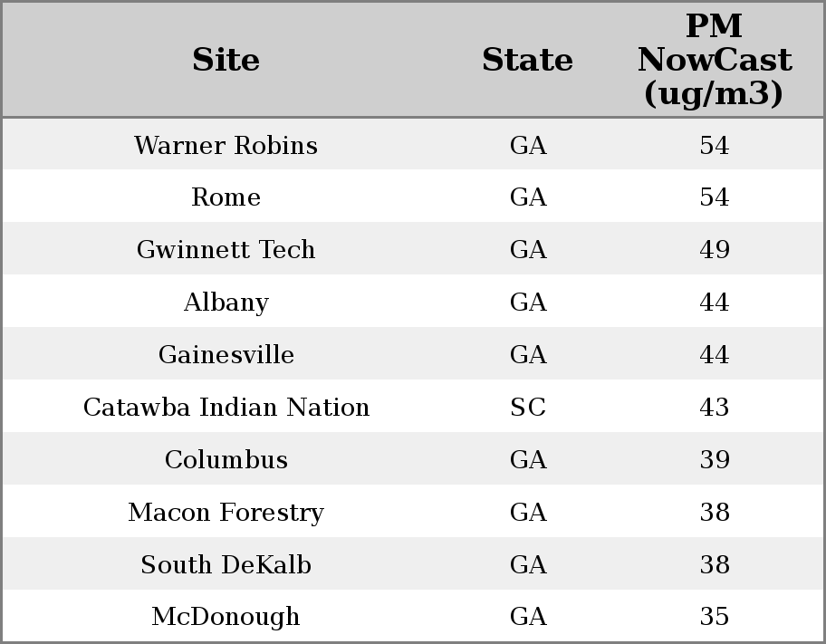
Task: Click the SC state cell
Action: [x=527, y=408]
